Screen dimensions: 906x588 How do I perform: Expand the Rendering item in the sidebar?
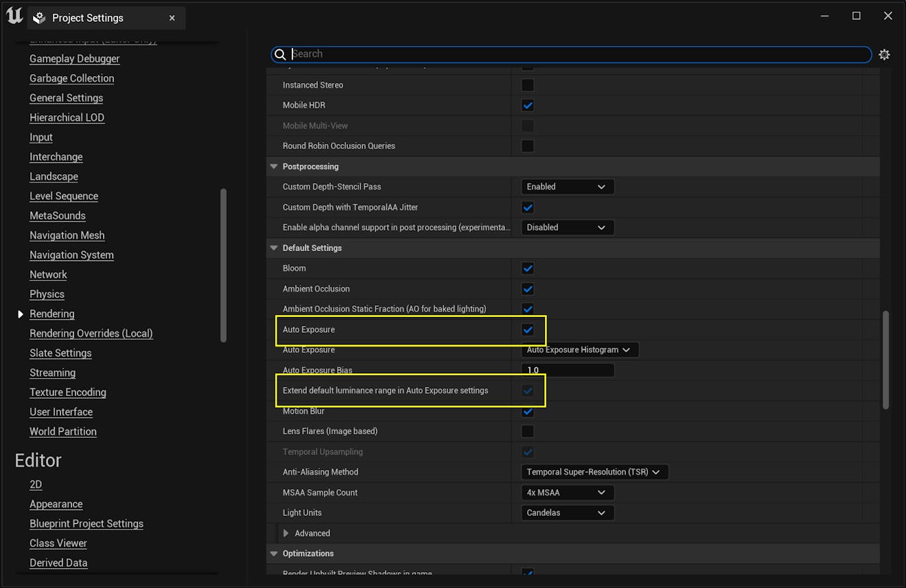(x=19, y=314)
